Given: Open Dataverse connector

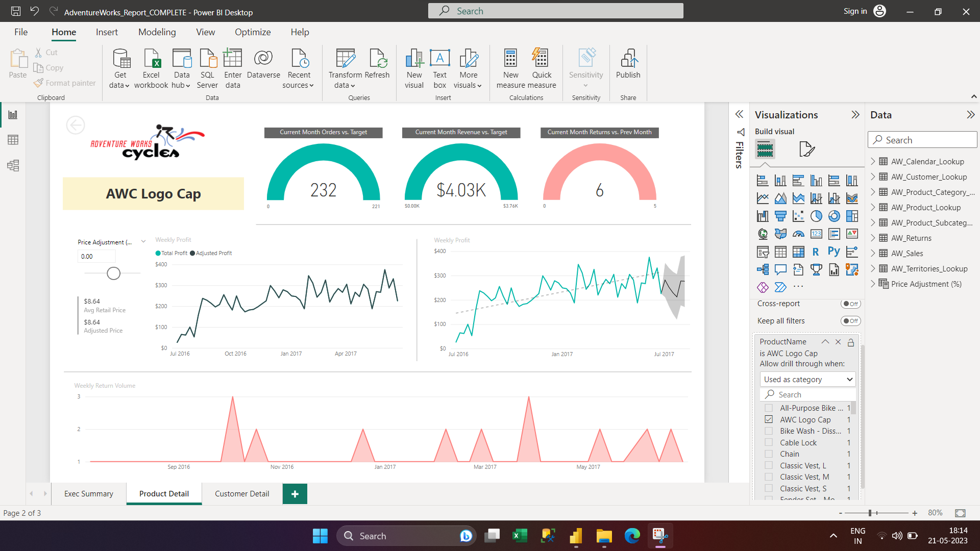Looking at the screenshot, I should tap(263, 63).
